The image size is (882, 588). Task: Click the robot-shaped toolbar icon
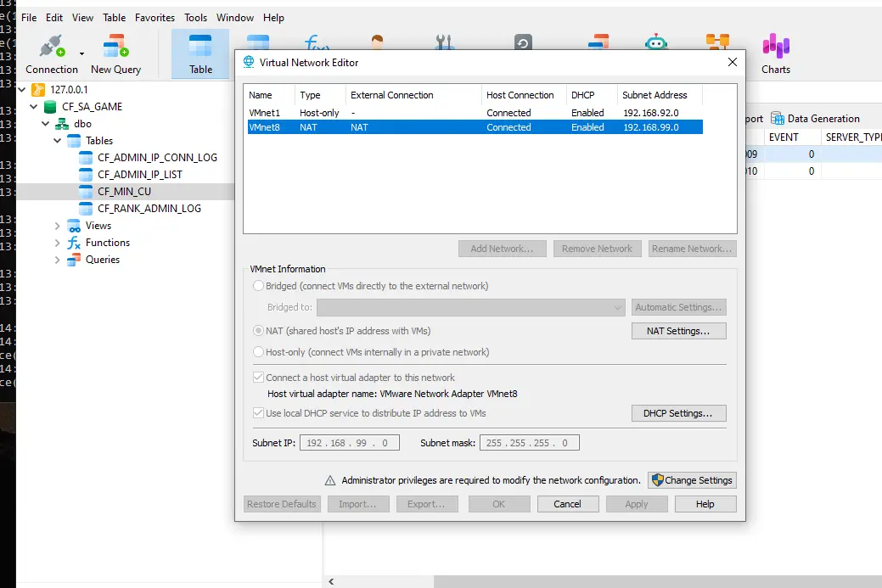pyautogui.click(x=656, y=42)
